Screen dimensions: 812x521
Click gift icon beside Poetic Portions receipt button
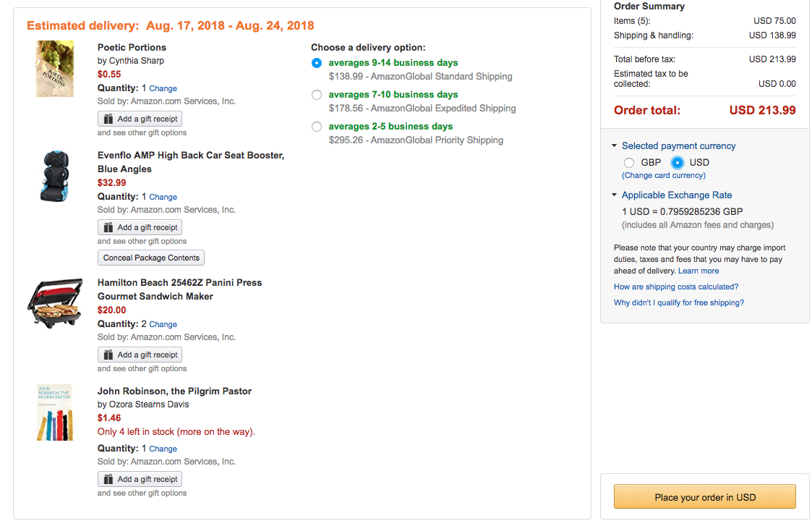(108, 119)
